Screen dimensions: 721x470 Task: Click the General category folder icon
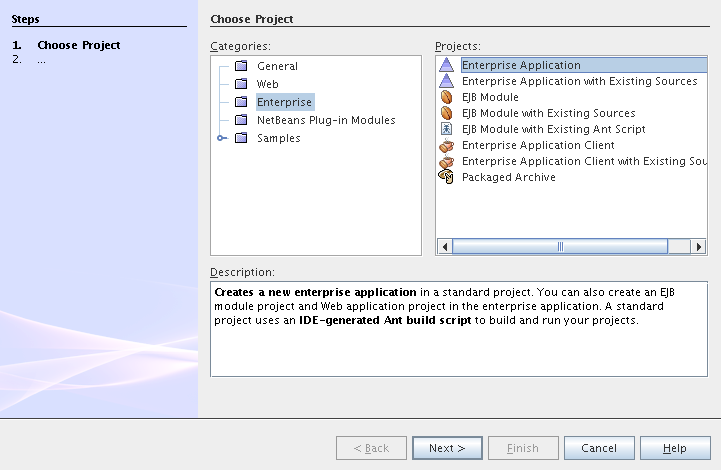[240, 66]
